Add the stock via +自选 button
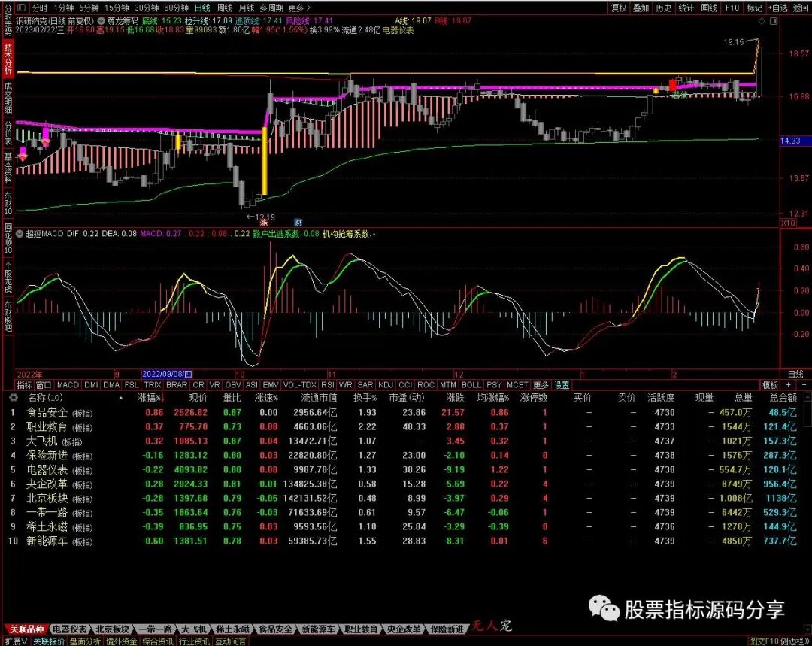 777,8
